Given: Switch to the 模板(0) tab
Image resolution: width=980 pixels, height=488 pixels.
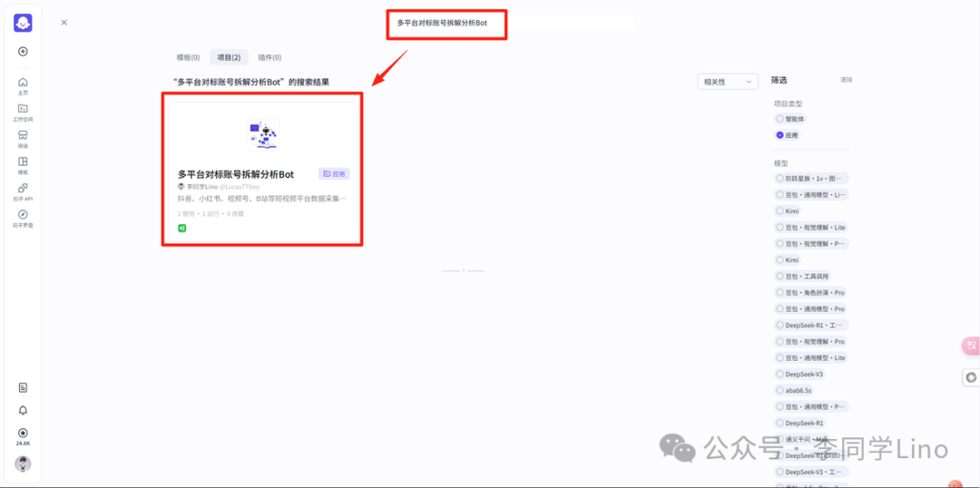Looking at the screenshot, I should pyautogui.click(x=188, y=57).
